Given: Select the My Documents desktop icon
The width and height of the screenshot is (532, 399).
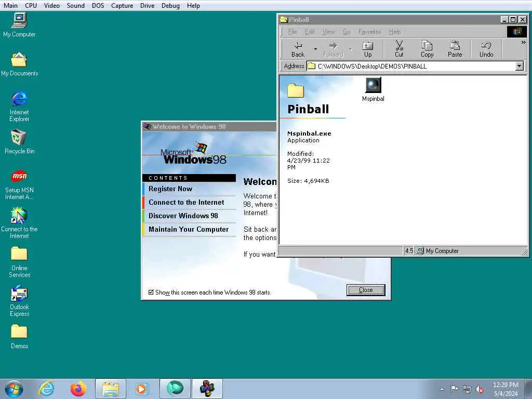Looking at the screenshot, I should 19,64.
